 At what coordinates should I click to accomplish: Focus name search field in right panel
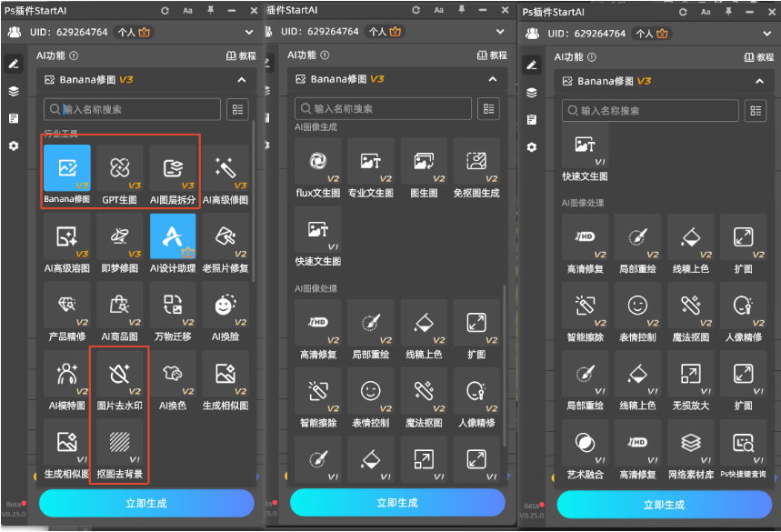click(650, 111)
